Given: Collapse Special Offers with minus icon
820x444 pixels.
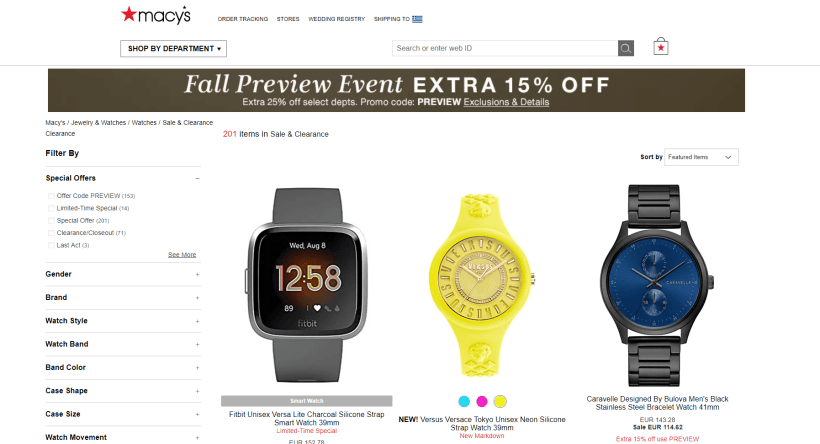Looking at the screenshot, I should (198, 178).
